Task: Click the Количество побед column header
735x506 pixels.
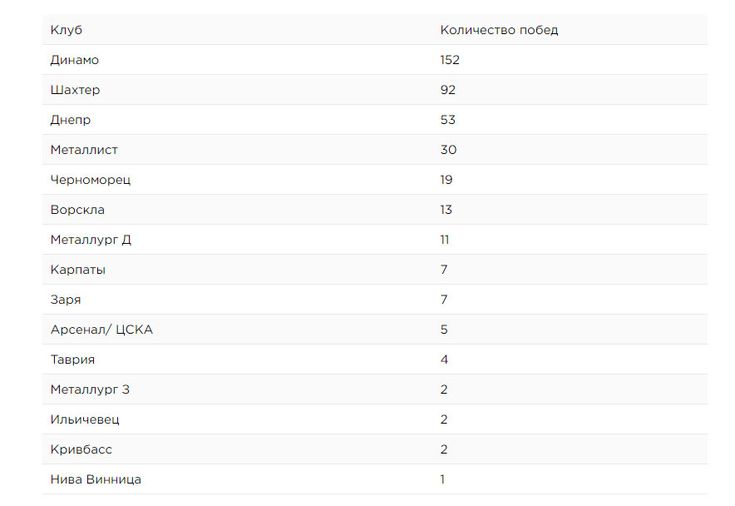Action: (x=499, y=30)
